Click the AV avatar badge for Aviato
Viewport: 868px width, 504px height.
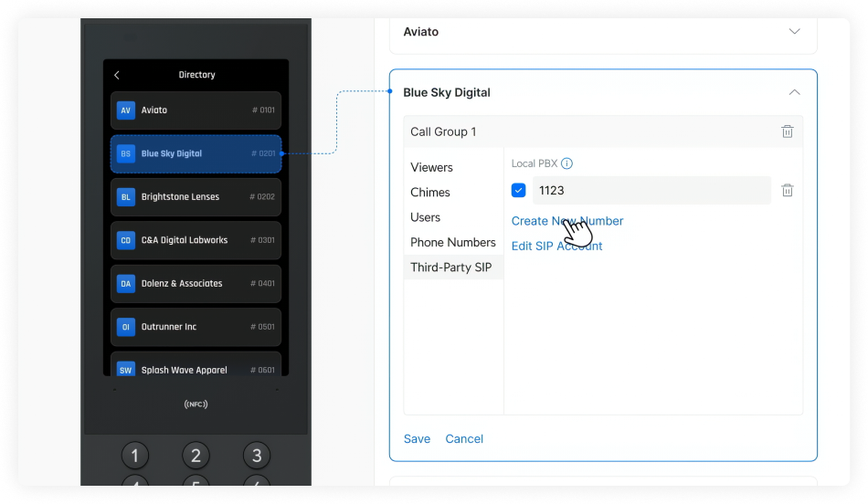pyautogui.click(x=126, y=110)
